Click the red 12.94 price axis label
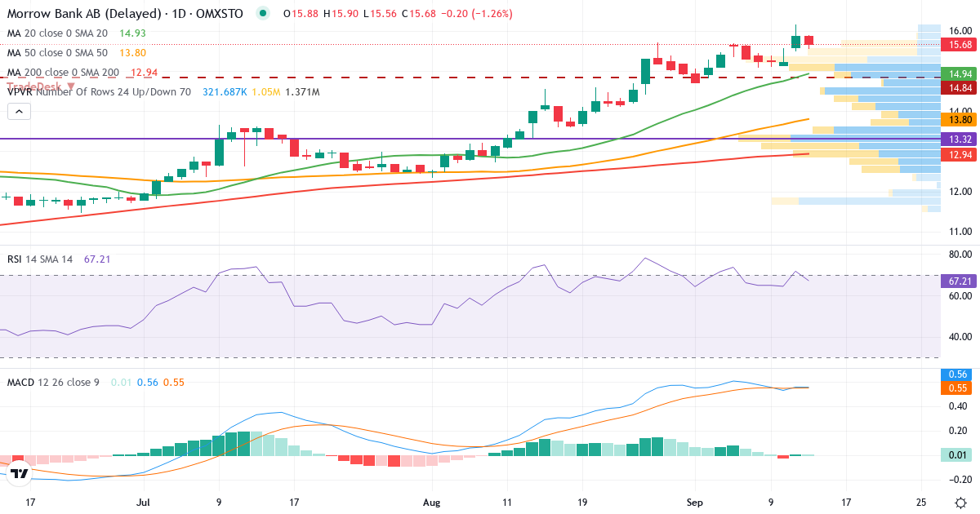This screenshot has width=980, height=514. [x=957, y=153]
